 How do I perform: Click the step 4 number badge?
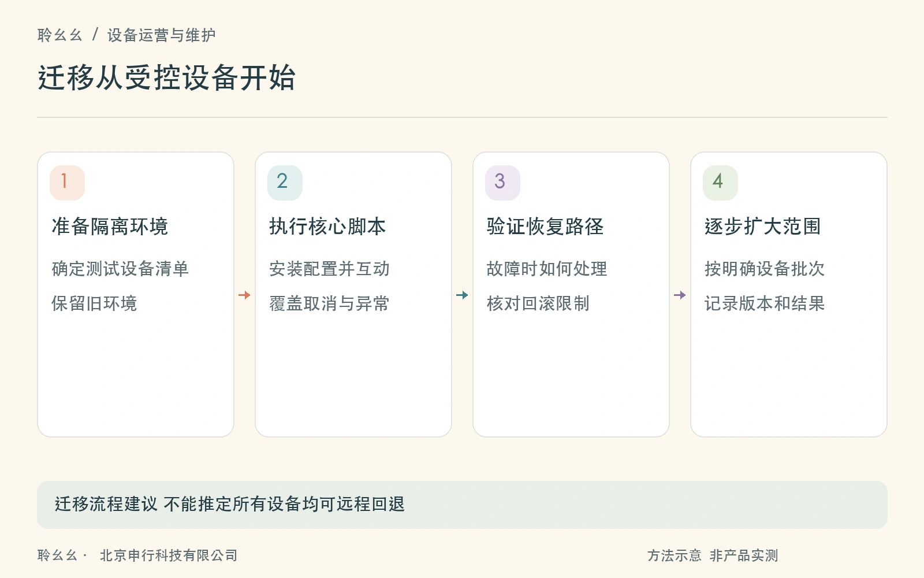pyautogui.click(x=720, y=183)
